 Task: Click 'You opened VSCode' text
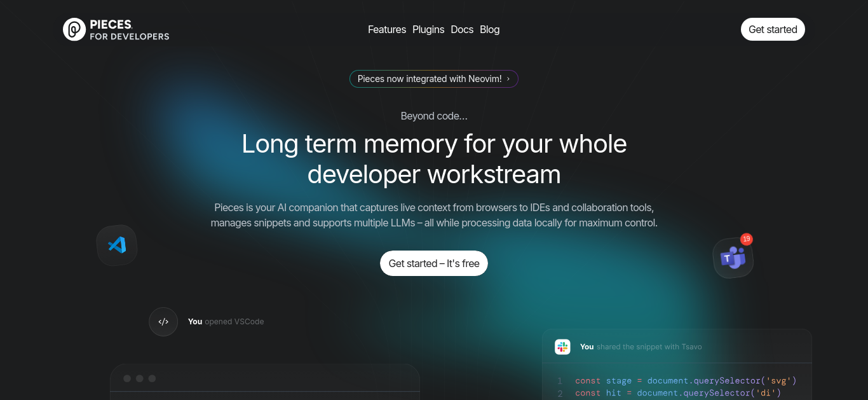point(226,322)
